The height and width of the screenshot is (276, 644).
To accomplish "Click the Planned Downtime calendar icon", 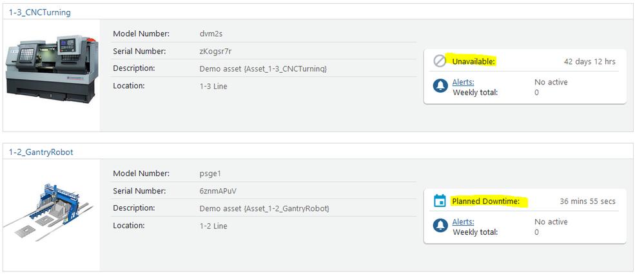I will tap(440, 201).
